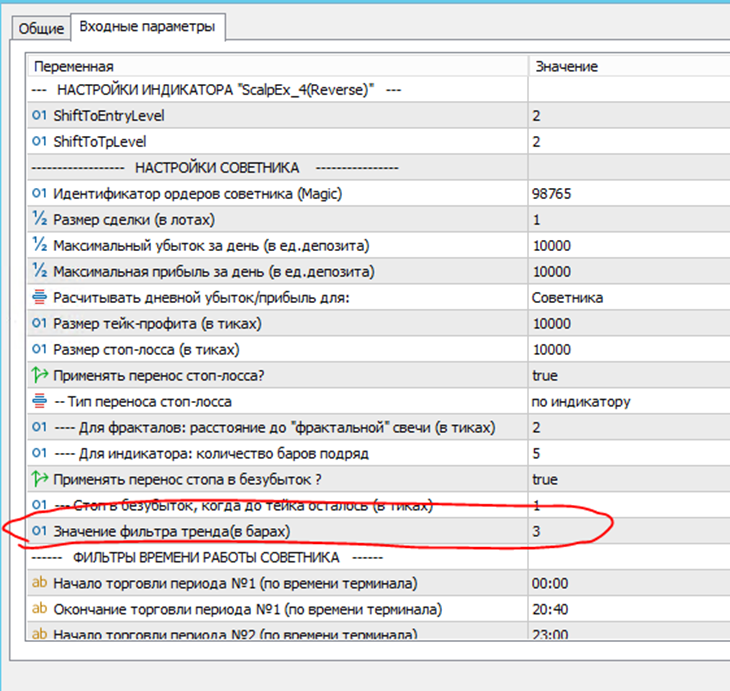
Task: Select the Входные параметры tab
Action: [148, 27]
